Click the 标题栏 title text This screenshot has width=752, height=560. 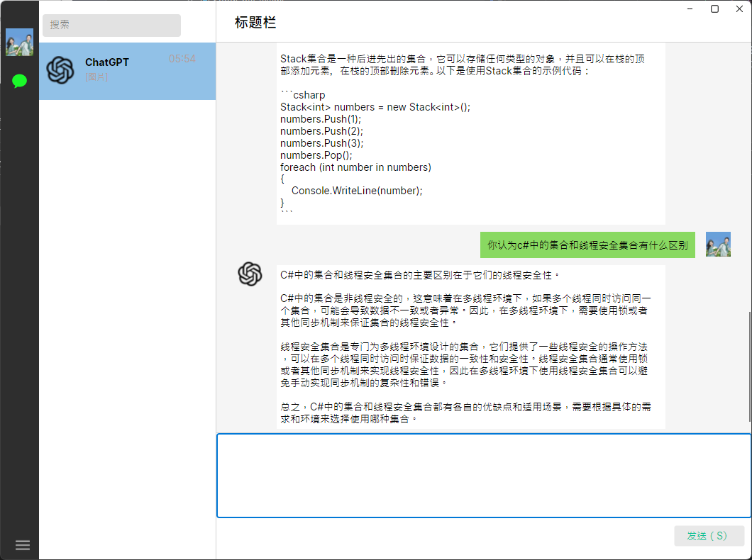click(x=255, y=23)
